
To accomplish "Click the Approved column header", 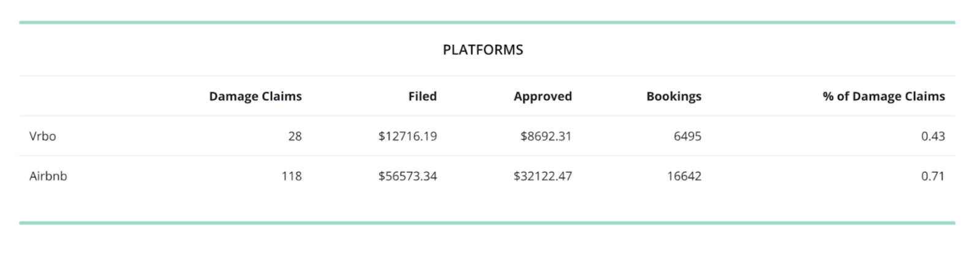I will (x=542, y=96).
